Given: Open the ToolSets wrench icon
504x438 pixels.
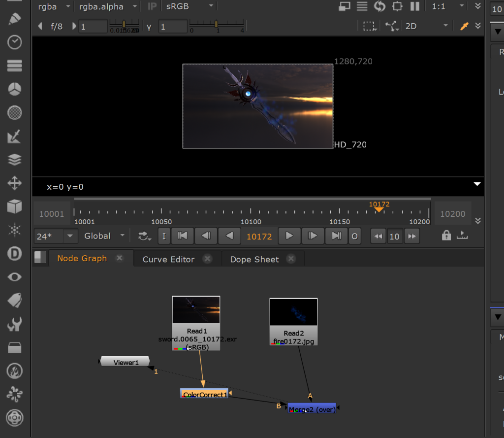Looking at the screenshot, I should point(15,324).
